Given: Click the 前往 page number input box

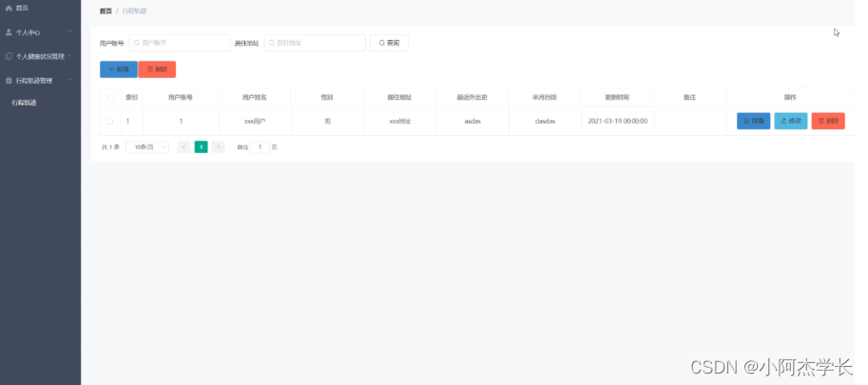Looking at the screenshot, I should [x=260, y=147].
